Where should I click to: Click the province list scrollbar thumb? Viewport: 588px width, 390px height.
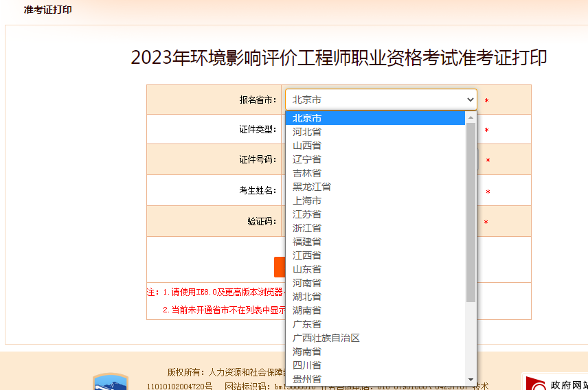pyautogui.click(x=471, y=212)
